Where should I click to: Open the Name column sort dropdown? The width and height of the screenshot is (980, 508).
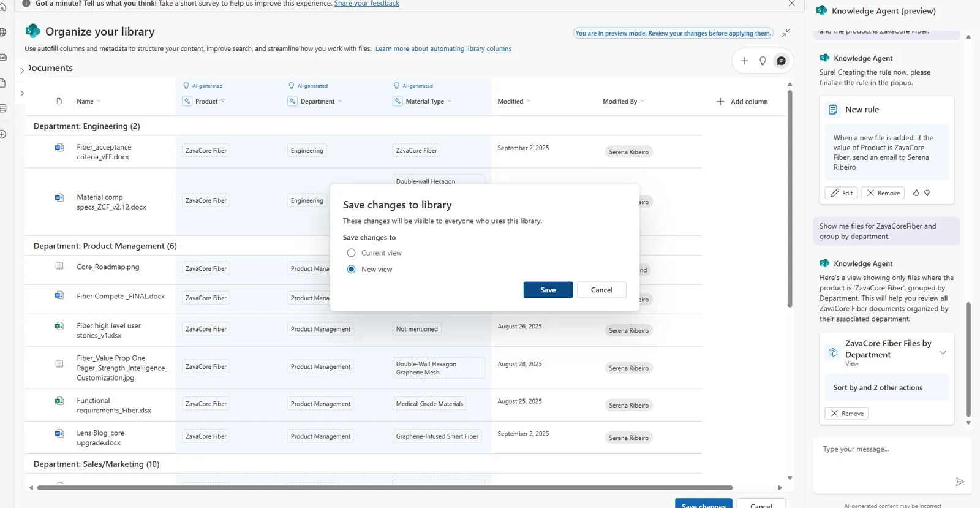[99, 101]
